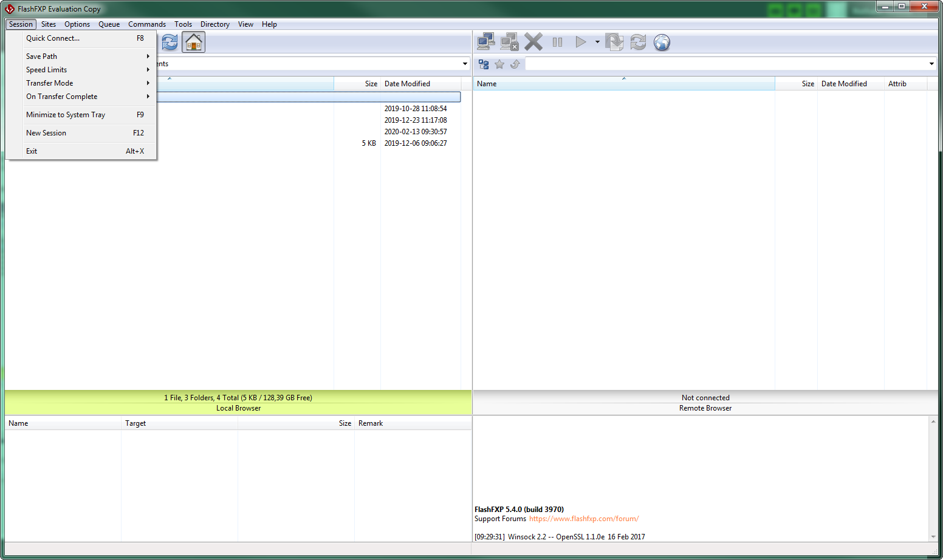Open the View menu
Screen dimensions: 943x560
[245, 24]
